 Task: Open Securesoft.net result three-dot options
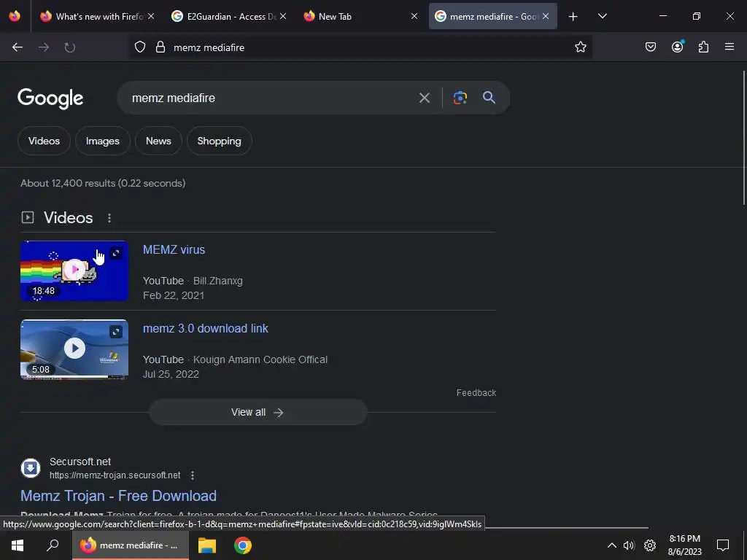point(193,475)
